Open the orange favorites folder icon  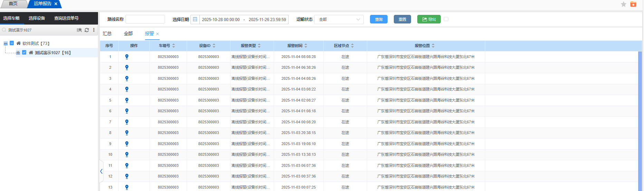(x=633, y=4)
